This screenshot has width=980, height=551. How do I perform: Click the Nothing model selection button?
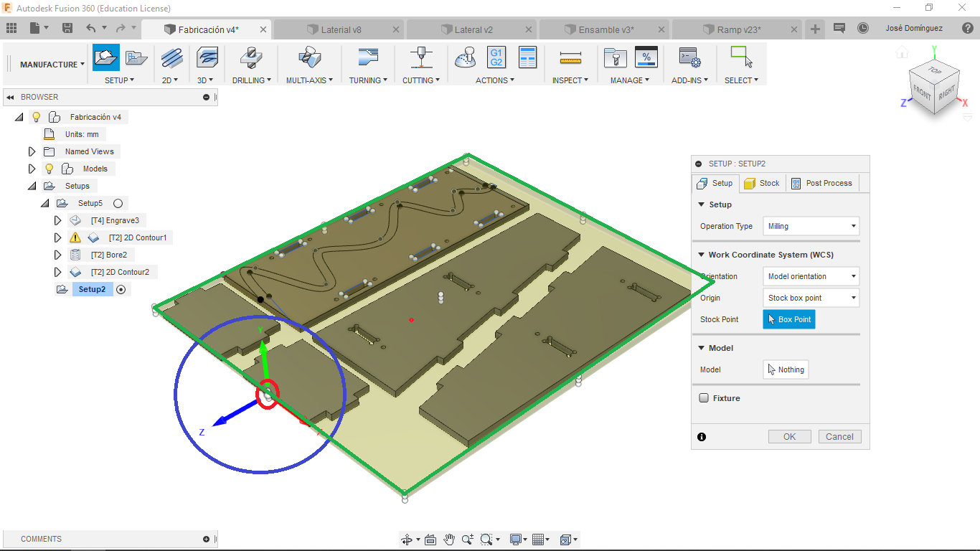(786, 369)
